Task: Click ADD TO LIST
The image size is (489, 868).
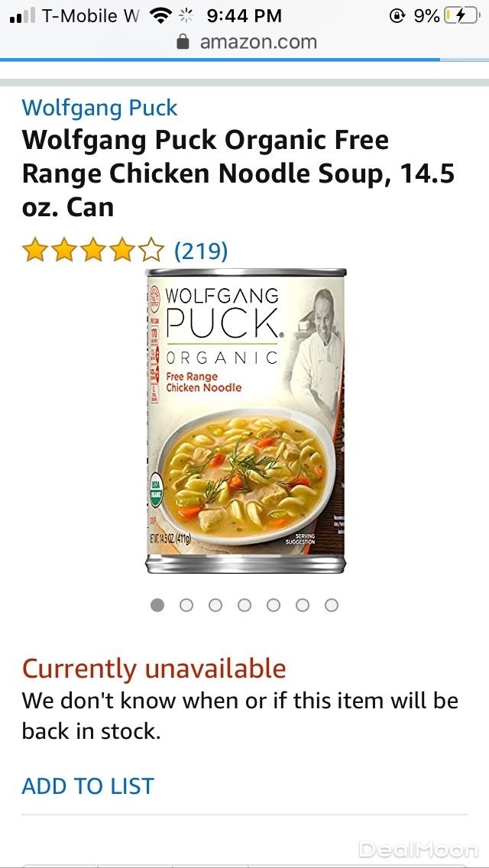Action: 88,786
